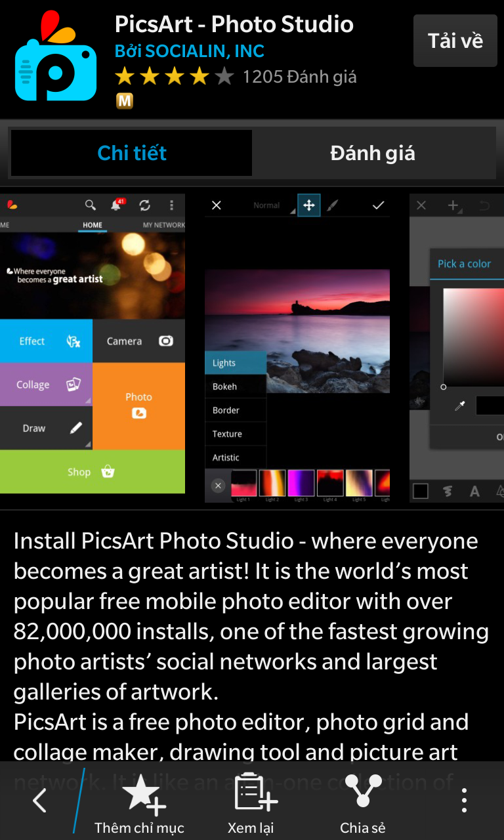Screen dimensions: 504x840
Task: Tap the orange Photo tile
Action: pos(138,406)
